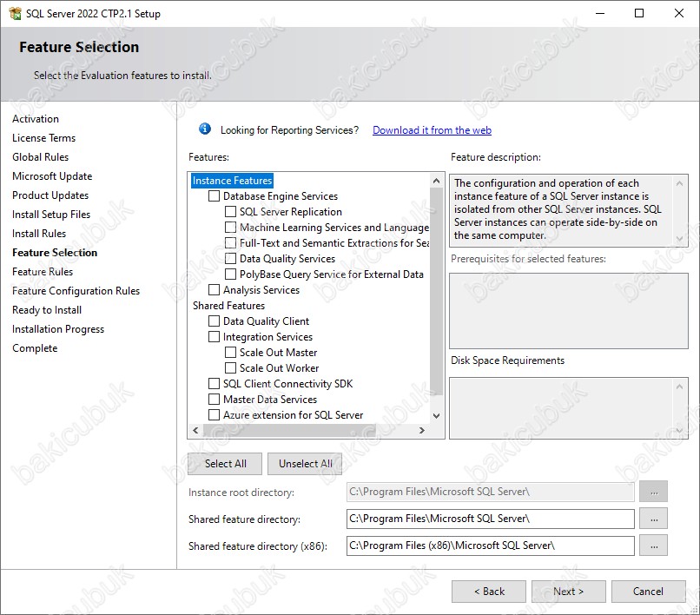Click Product Updates step in sidebar
Viewport: 700px width, 615px height.
[50, 195]
